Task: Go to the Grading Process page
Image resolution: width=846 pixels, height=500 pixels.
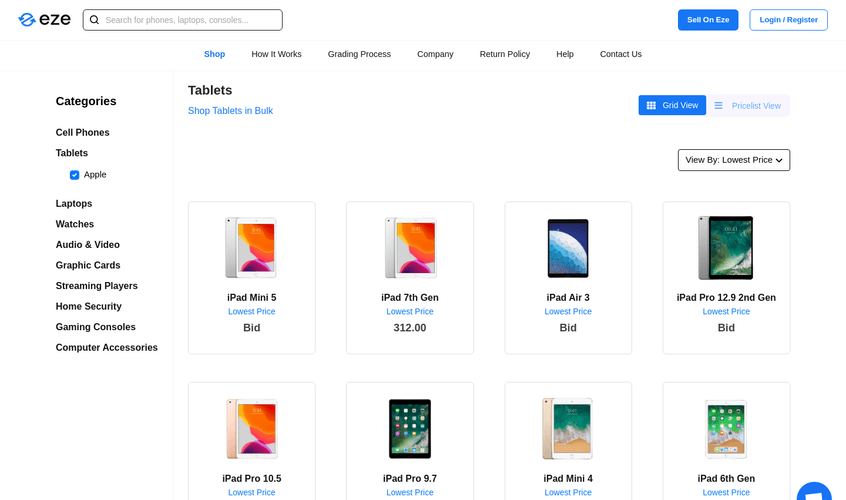Action: (x=359, y=54)
